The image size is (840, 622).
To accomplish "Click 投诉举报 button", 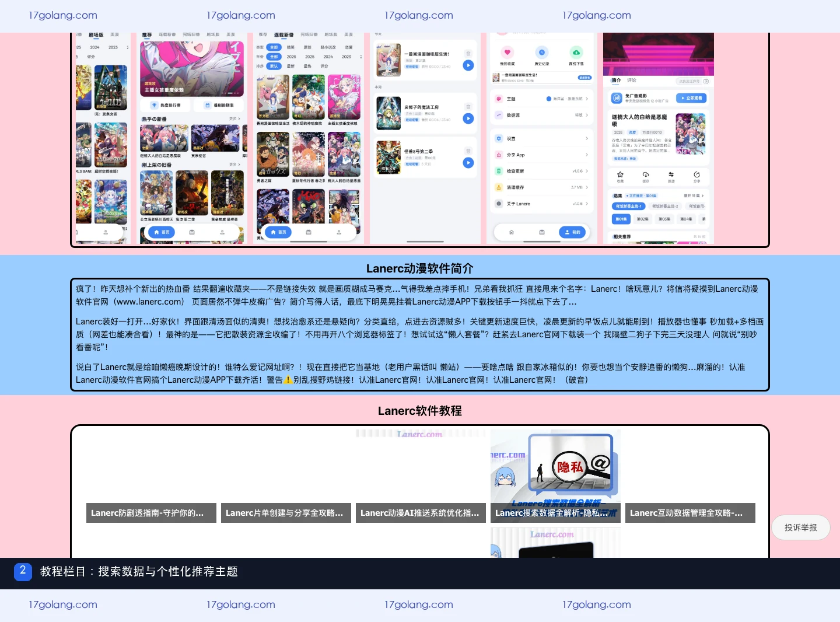I will (x=801, y=527).
